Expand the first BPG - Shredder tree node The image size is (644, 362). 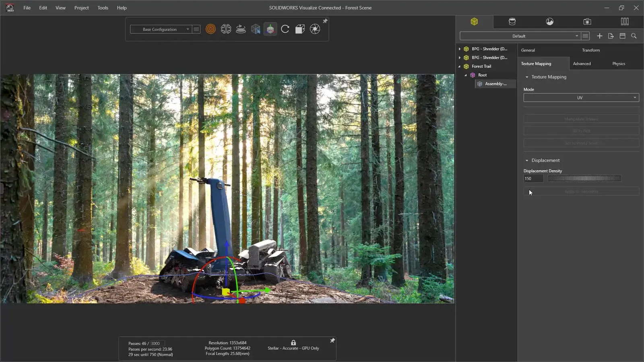click(460, 49)
